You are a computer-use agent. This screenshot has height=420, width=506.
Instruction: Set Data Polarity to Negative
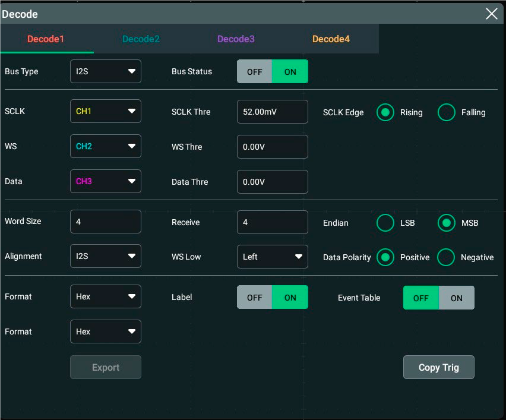(446, 257)
